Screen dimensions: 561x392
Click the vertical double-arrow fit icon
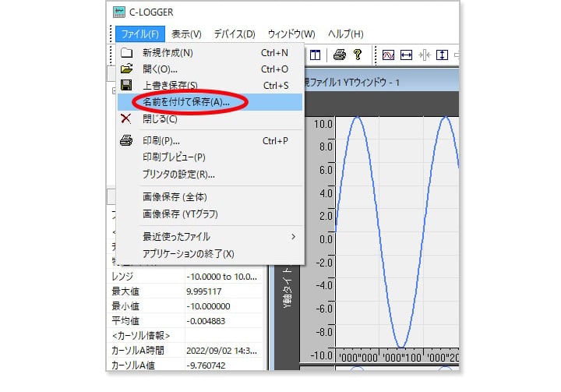(x=443, y=55)
